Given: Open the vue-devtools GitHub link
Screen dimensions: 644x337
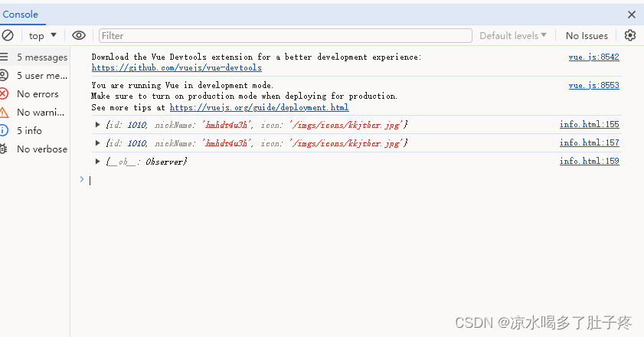Looking at the screenshot, I should 177,68.
